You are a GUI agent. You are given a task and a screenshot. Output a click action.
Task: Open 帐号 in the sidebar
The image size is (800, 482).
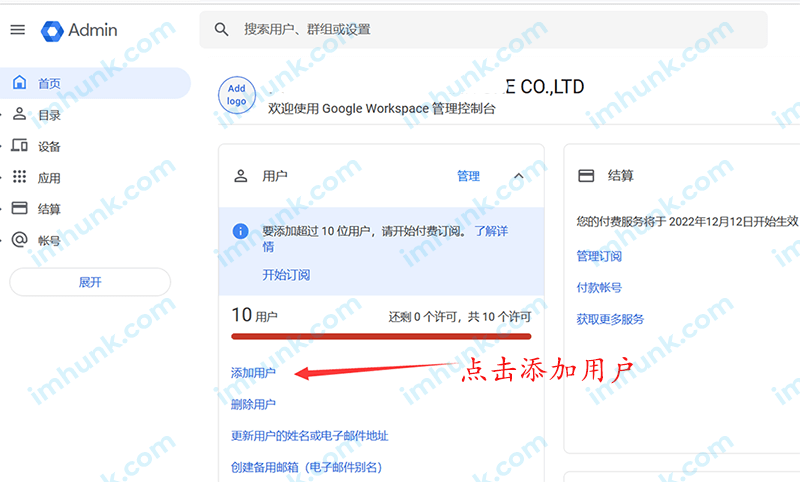coord(49,240)
